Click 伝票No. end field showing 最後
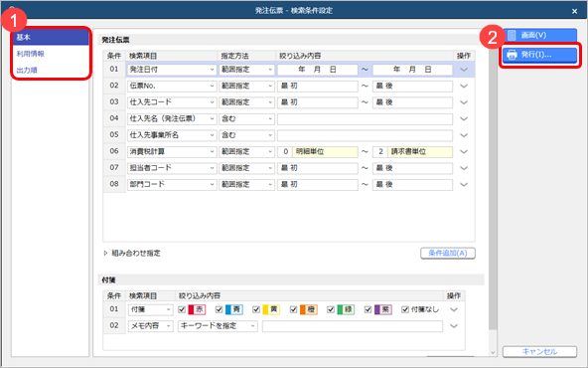This screenshot has width=588, height=368. (412, 86)
